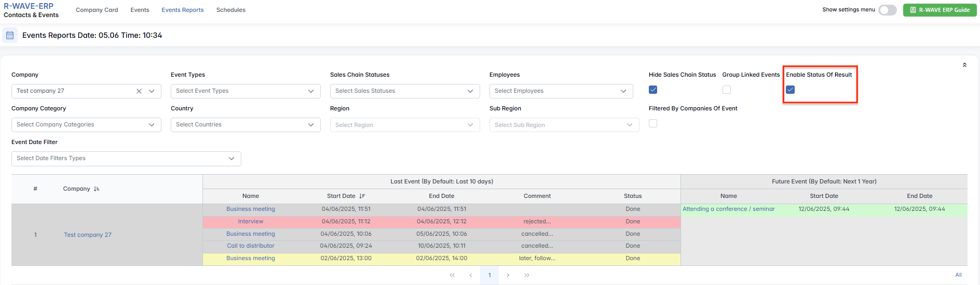Open the Select Event Types dropdown

point(246,91)
